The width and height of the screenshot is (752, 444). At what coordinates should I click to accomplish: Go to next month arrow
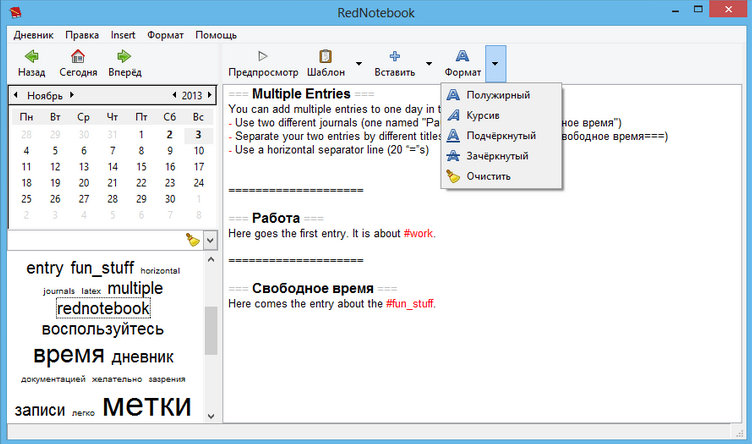(71, 95)
